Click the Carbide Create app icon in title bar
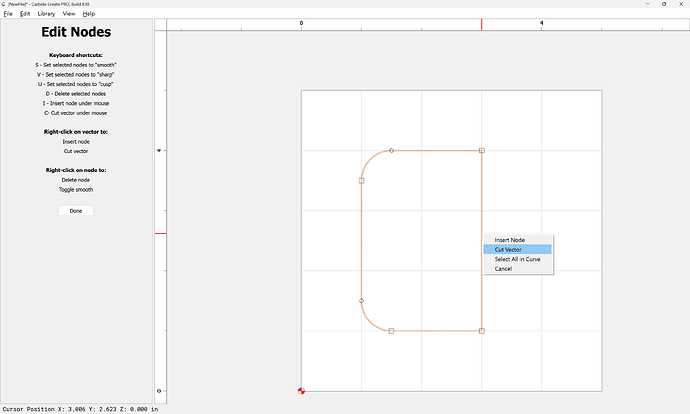The width and height of the screenshot is (690, 414). coord(4,4)
